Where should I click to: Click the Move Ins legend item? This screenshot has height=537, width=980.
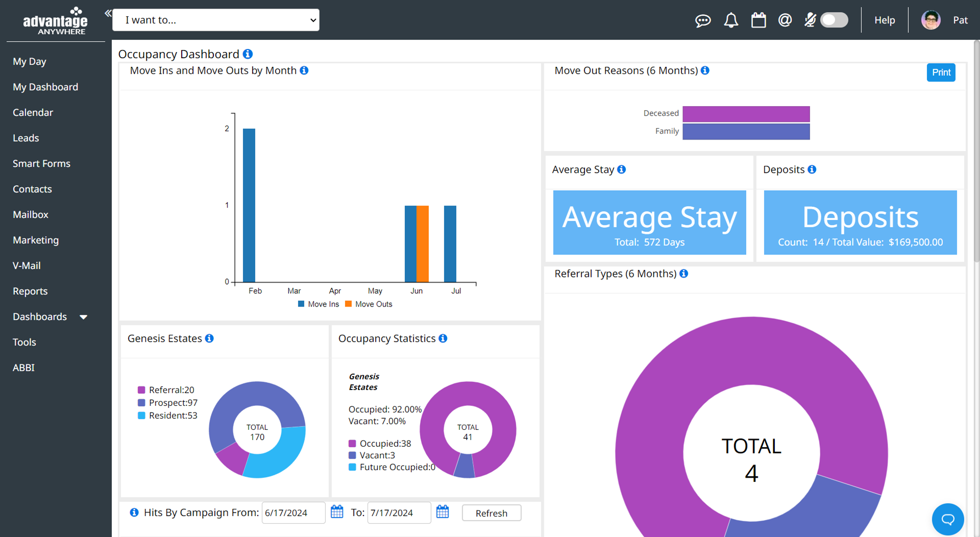(318, 304)
